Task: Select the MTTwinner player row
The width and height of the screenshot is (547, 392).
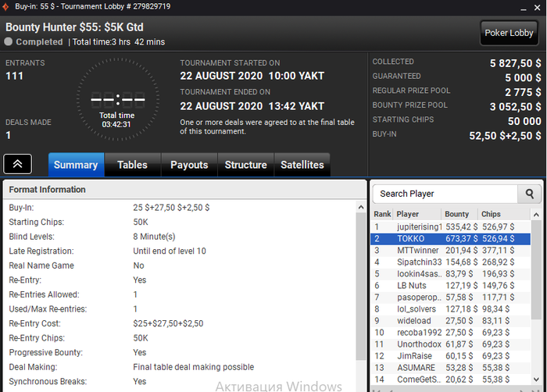Action: point(451,251)
